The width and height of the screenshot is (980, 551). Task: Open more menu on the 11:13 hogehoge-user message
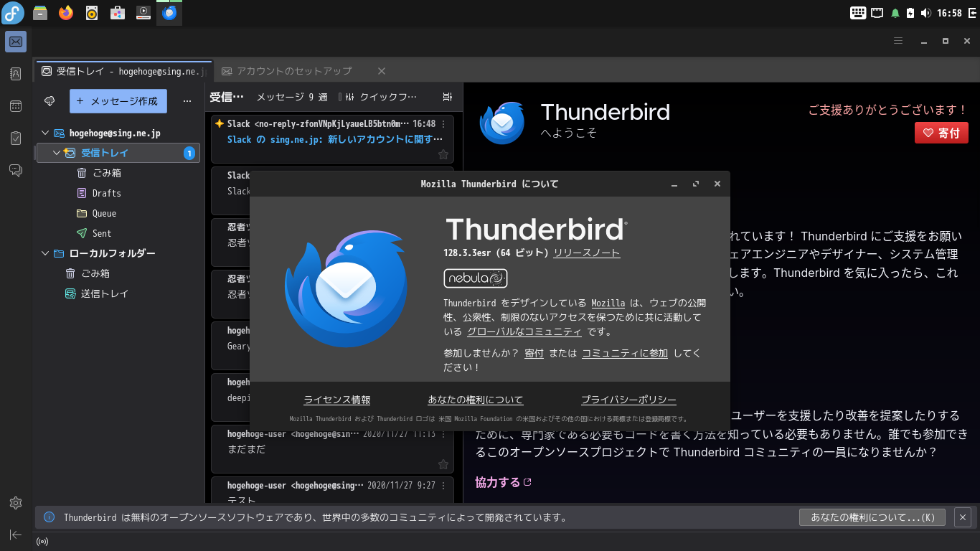point(443,434)
